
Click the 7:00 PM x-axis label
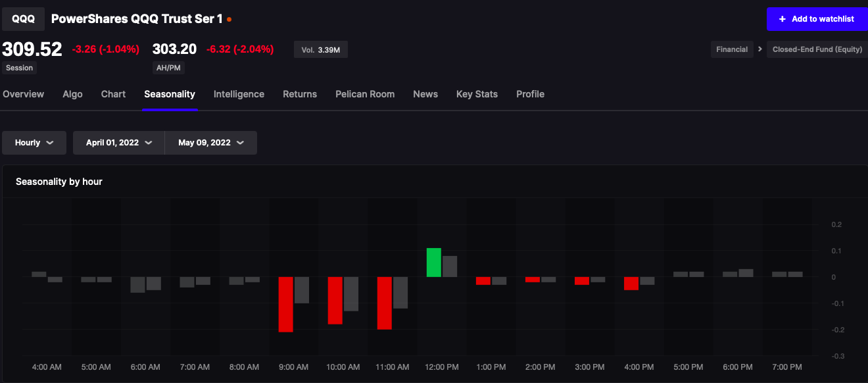(x=787, y=367)
